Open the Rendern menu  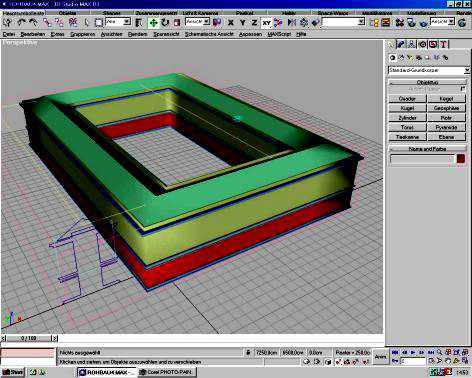point(137,34)
